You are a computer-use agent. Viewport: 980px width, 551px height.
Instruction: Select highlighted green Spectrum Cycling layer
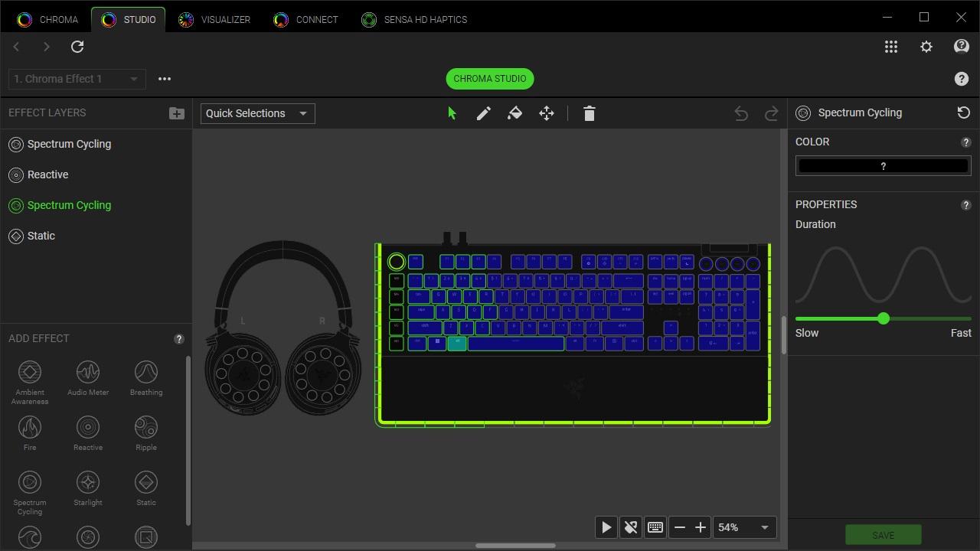pos(96,205)
